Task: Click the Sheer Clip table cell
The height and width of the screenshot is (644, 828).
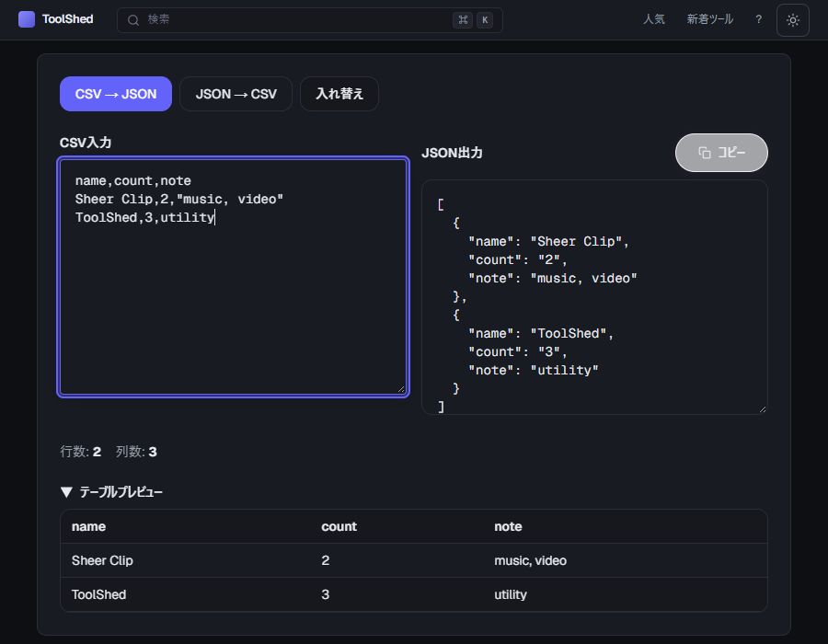Action: 102,560
